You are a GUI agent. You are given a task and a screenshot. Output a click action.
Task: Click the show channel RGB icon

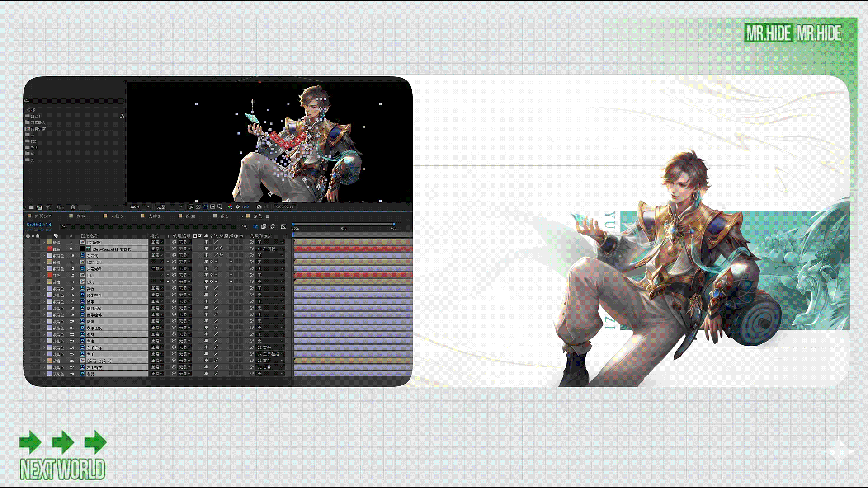[230, 206]
